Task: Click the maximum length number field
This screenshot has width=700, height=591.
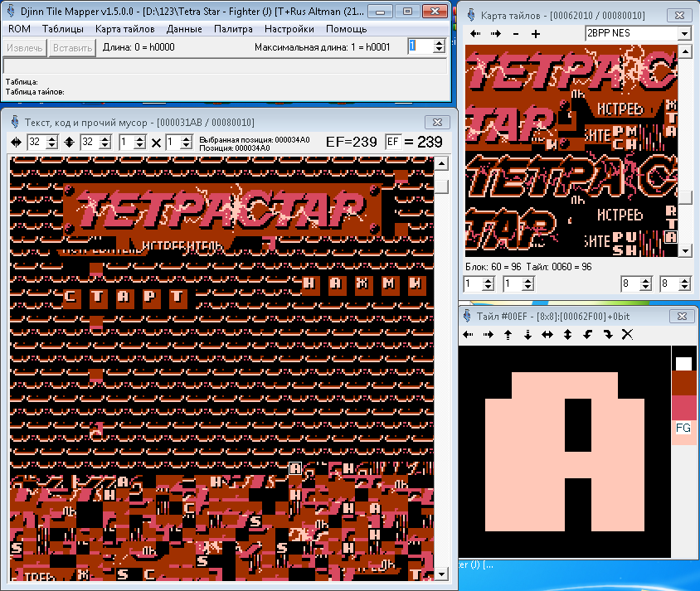Action: pos(420,46)
